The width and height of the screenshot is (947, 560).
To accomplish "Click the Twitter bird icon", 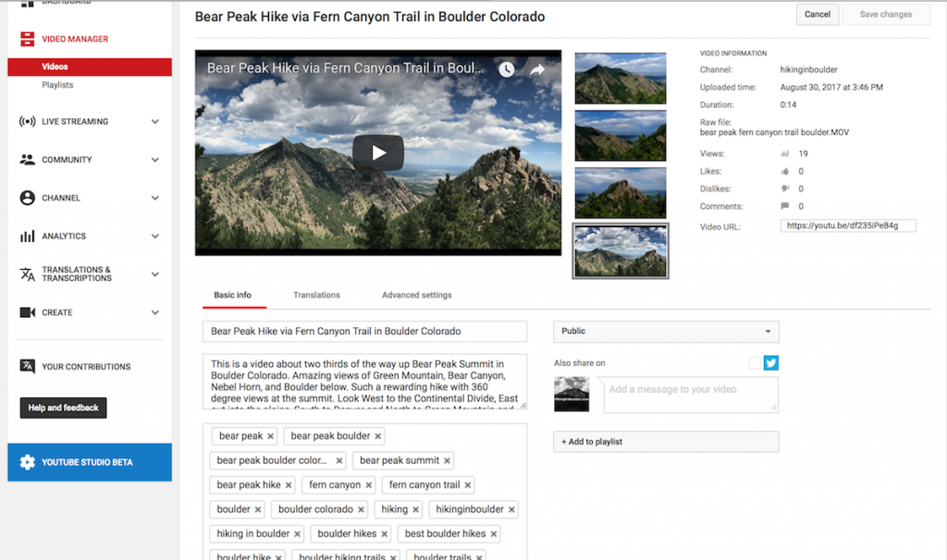I will pyautogui.click(x=770, y=362).
